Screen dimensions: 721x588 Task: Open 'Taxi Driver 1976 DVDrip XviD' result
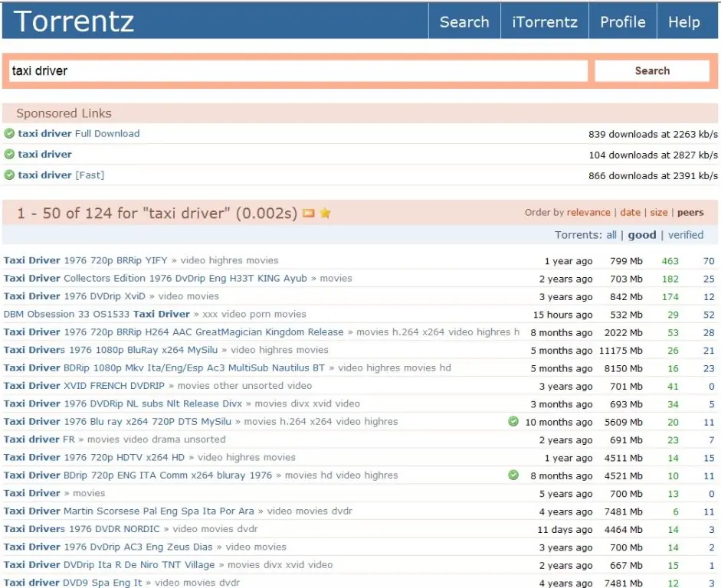click(x=74, y=296)
